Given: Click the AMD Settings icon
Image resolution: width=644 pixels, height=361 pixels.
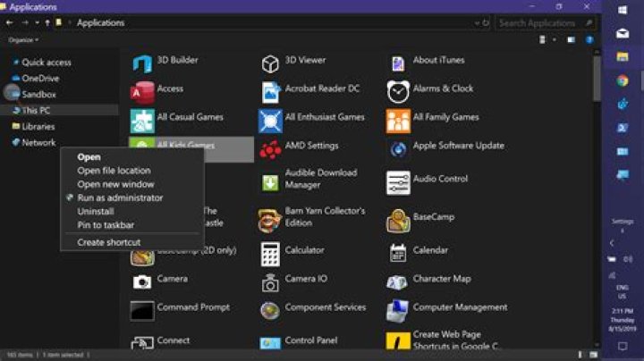Looking at the screenshot, I should (x=270, y=150).
